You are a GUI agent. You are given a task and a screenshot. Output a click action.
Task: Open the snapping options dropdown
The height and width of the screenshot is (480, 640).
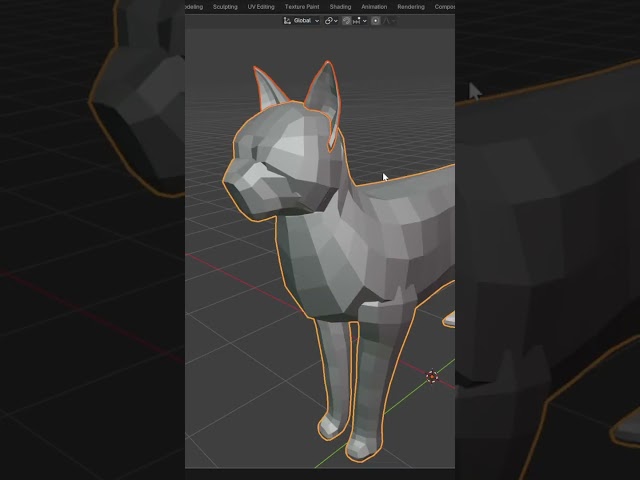pos(360,20)
